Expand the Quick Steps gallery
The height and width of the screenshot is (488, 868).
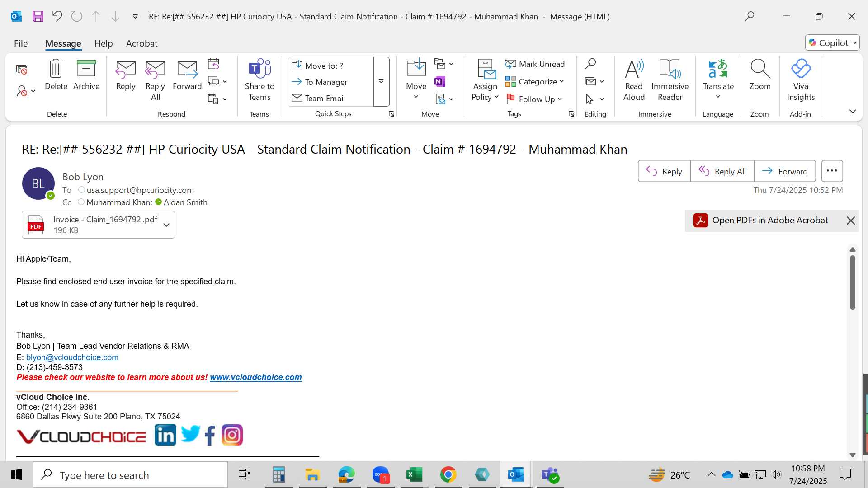pos(381,82)
